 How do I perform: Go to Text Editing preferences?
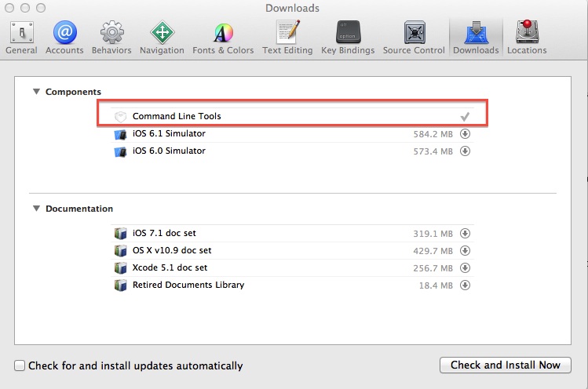287,37
